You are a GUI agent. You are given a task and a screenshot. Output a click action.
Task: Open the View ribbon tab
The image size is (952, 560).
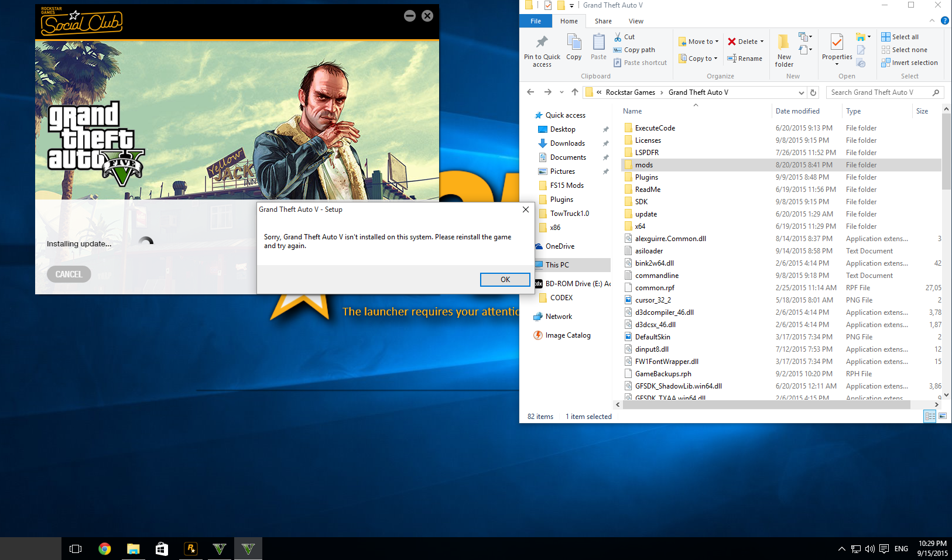(x=636, y=21)
